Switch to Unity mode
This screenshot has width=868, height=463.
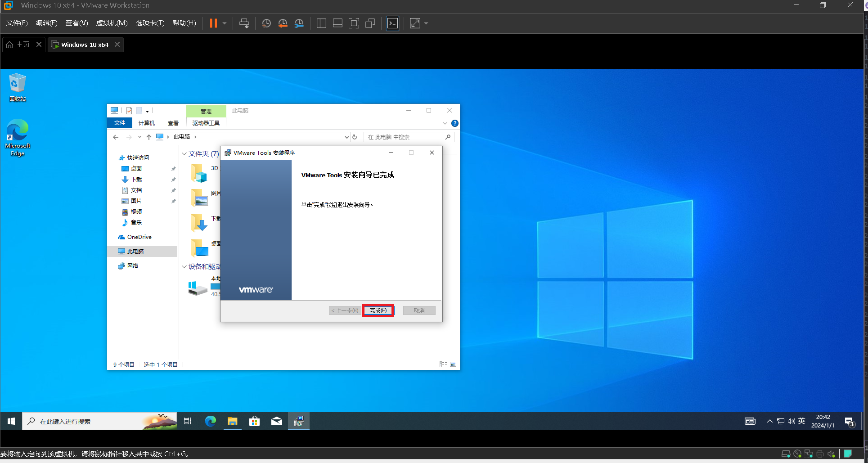pos(370,23)
